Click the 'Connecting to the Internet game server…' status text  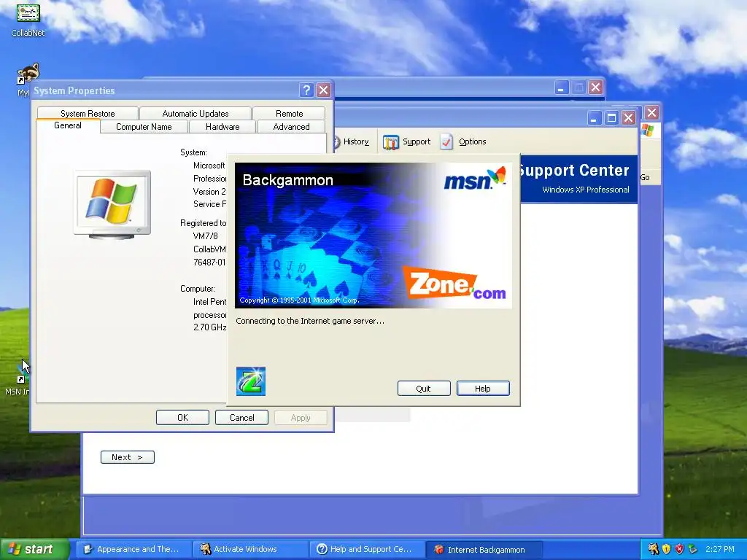pyautogui.click(x=309, y=321)
